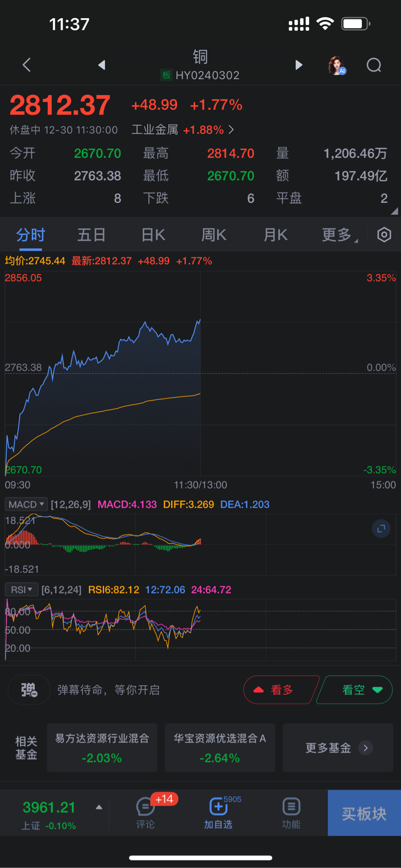This screenshot has height=868, width=401.
Task: Switch to the 五日 tab
Action: point(91,235)
